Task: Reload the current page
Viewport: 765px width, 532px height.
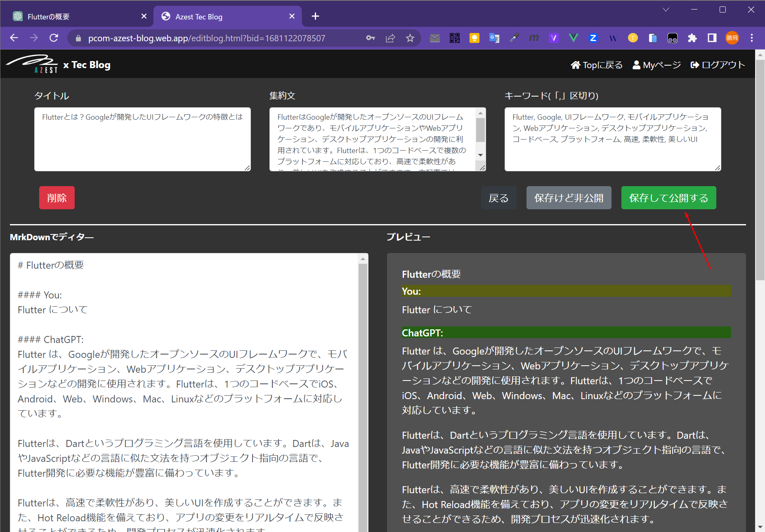Action: tap(54, 38)
